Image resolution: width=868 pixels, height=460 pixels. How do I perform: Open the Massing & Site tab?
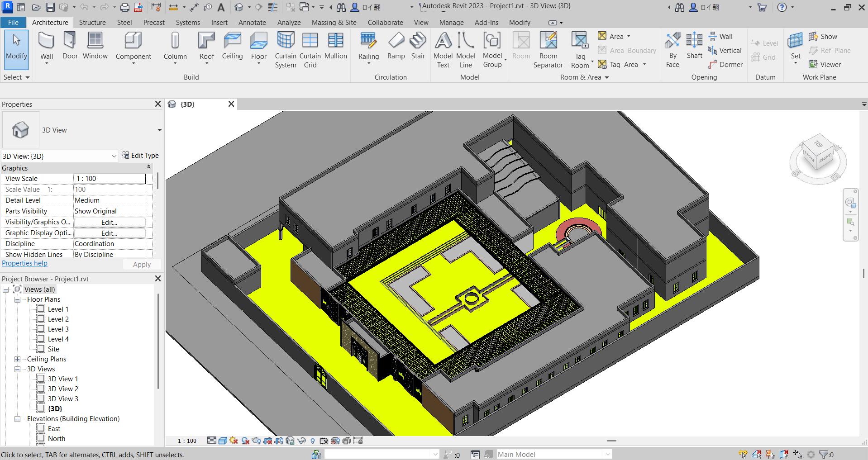click(x=334, y=23)
